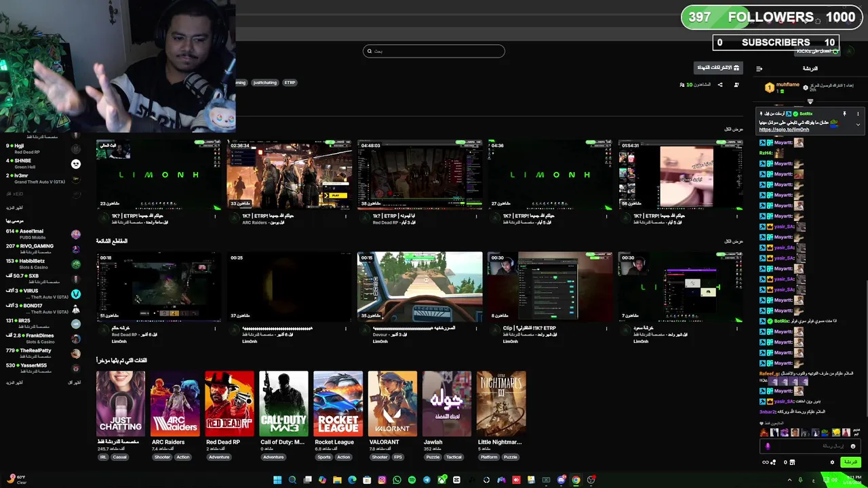Screen dimensions: 868x488
Task: Launch Spotify from taskbar
Action: pyautogui.click(x=412, y=480)
